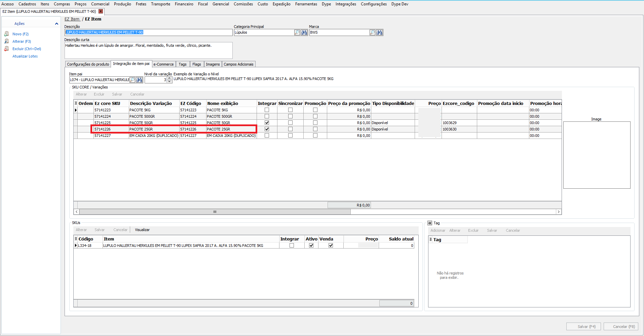The image size is (644, 336).
Task: Click Atualizar Lotes link
Action: [25, 56]
